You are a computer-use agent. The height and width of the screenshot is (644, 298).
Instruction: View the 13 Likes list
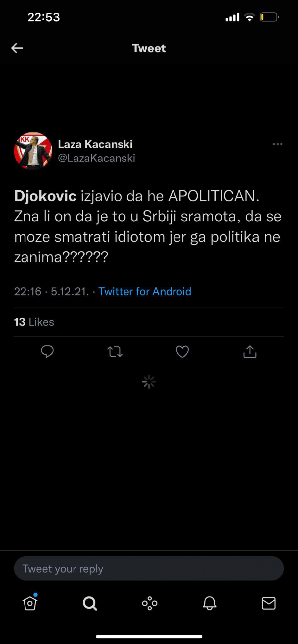pyautogui.click(x=34, y=322)
